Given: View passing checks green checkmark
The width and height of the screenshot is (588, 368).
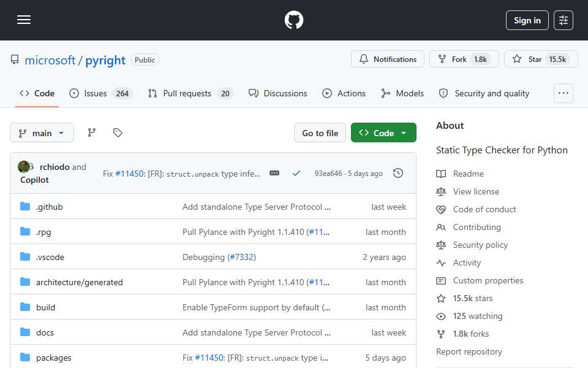Looking at the screenshot, I should click(x=296, y=173).
